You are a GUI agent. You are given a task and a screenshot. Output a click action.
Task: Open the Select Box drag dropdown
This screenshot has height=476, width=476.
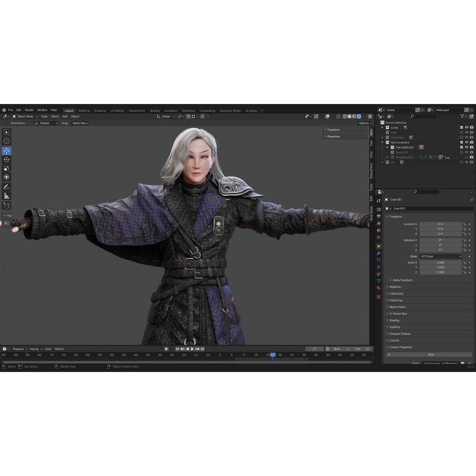tap(80, 123)
